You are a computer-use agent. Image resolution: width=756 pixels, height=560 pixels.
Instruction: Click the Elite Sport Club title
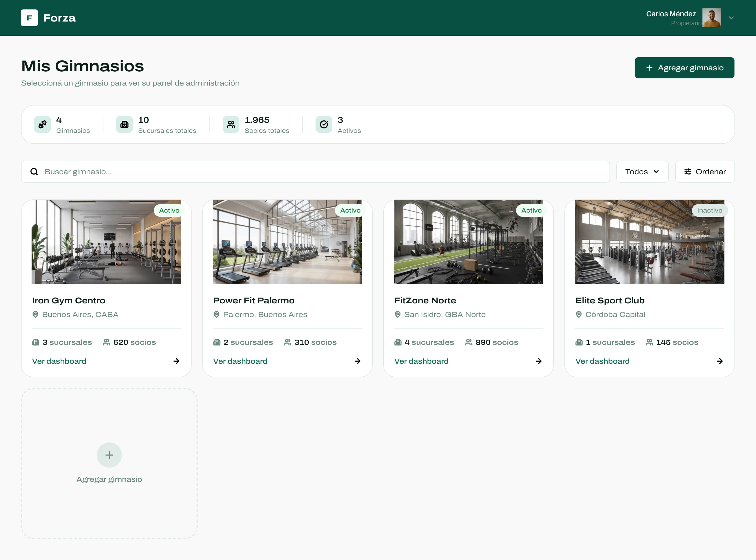(x=610, y=300)
